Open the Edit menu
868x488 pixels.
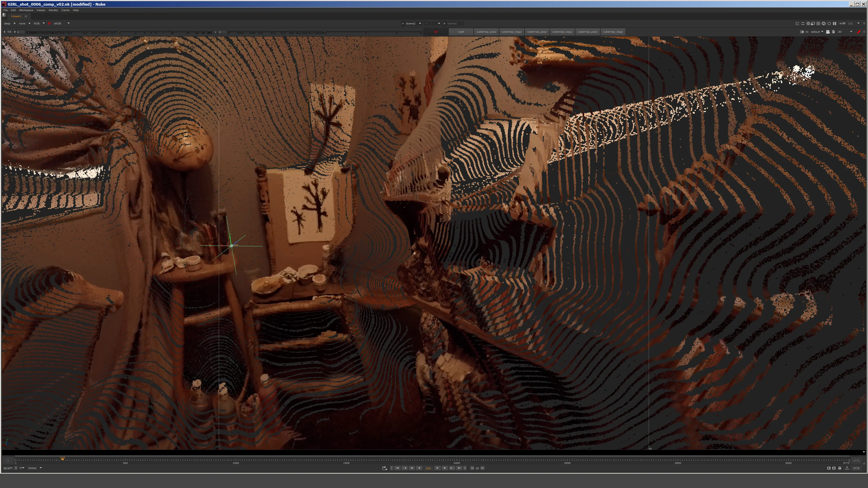(x=13, y=10)
